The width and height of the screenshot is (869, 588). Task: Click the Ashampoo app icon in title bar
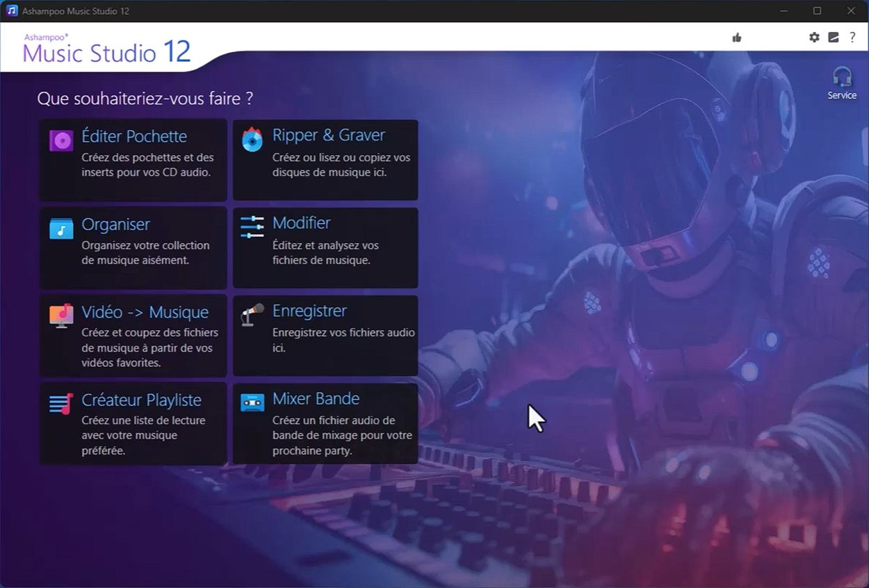coord(12,11)
